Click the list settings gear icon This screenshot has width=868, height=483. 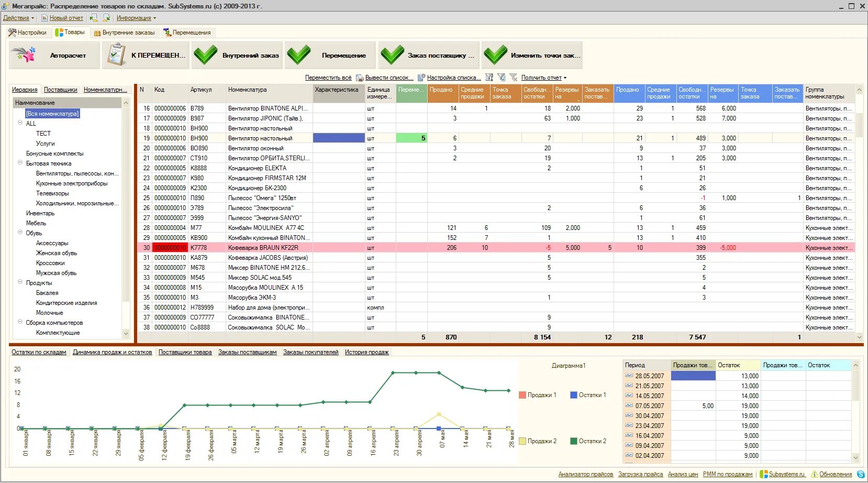tap(421, 78)
